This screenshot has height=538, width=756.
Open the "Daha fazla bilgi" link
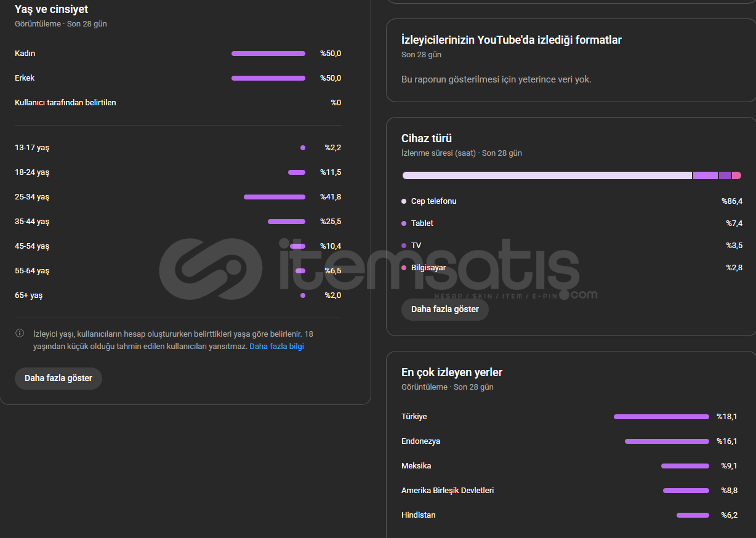pyautogui.click(x=276, y=347)
